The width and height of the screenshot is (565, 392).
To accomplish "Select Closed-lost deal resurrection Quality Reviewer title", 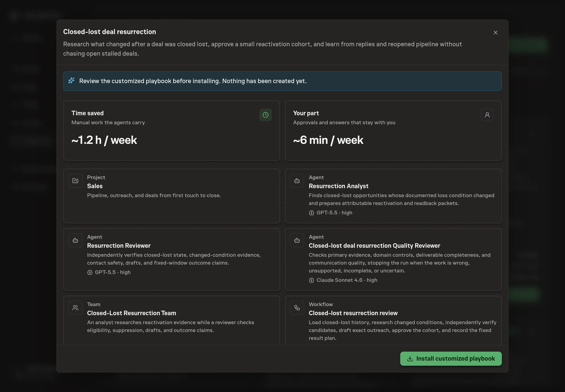I will coord(374,246).
